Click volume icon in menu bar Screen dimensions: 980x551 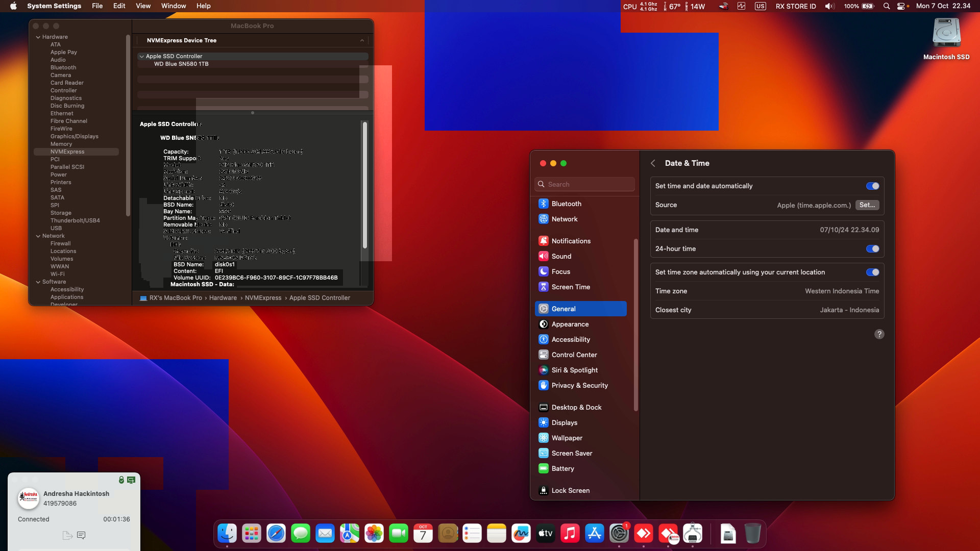coord(830,6)
